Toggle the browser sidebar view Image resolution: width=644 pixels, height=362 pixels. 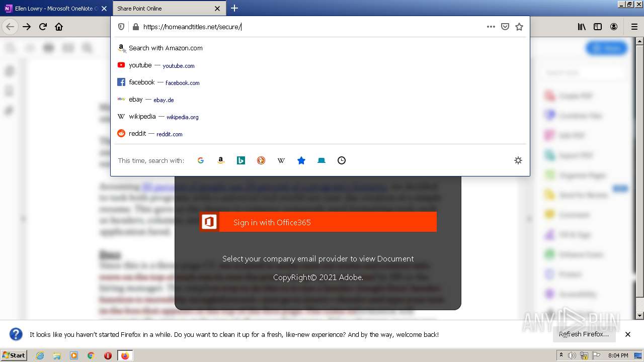coord(597,26)
